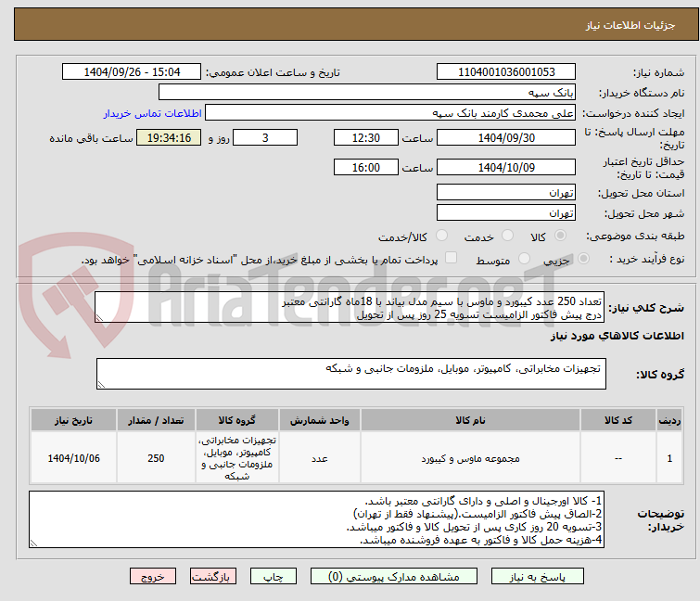The height and width of the screenshot is (601, 700).
Task: Click the unit cell عدد
Action: (320, 458)
